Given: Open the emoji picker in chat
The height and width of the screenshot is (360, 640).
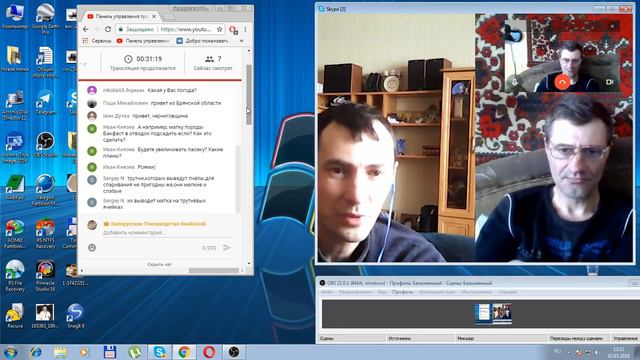Looking at the screenshot, I should (92, 247).
